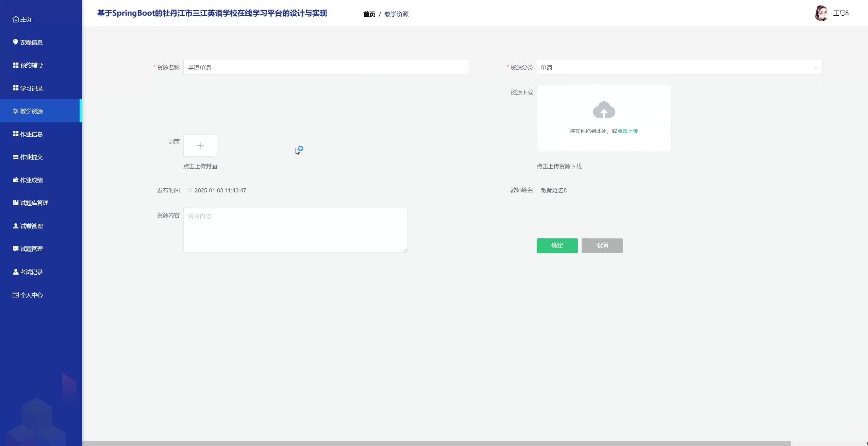Image resolution: width=868 pixels, height=446 pixels.
Task: Click the home icon in sidebar
Action: tap(15, 19)
